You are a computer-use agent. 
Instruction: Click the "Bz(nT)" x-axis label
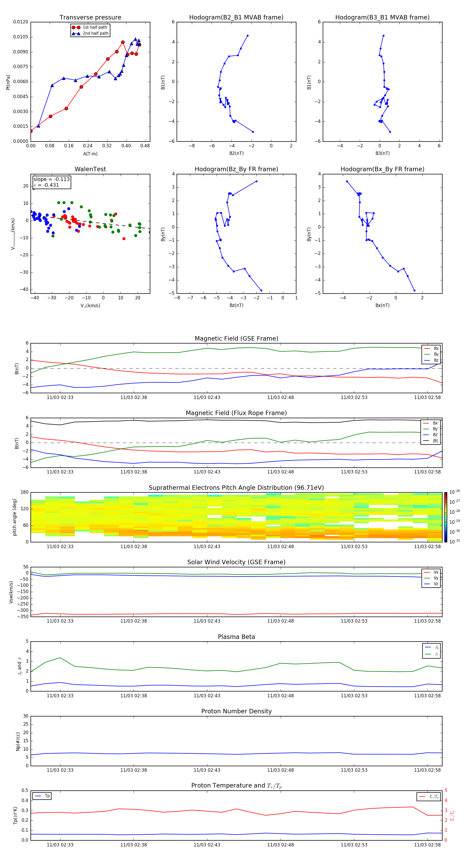(x=236, y=305)
